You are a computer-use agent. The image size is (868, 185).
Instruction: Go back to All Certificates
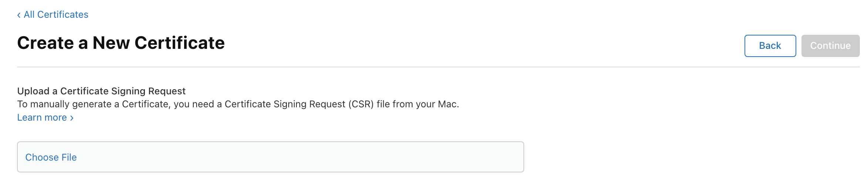point(56,15)
